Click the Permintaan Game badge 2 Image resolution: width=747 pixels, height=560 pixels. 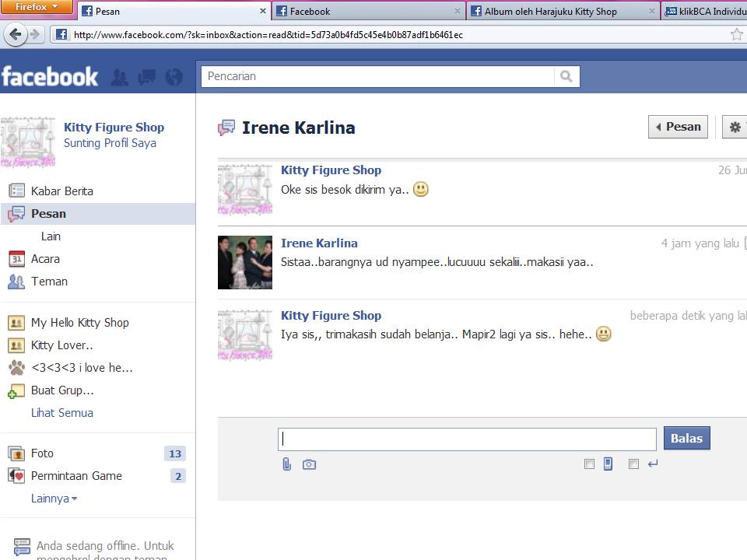[x=178, y=476]
